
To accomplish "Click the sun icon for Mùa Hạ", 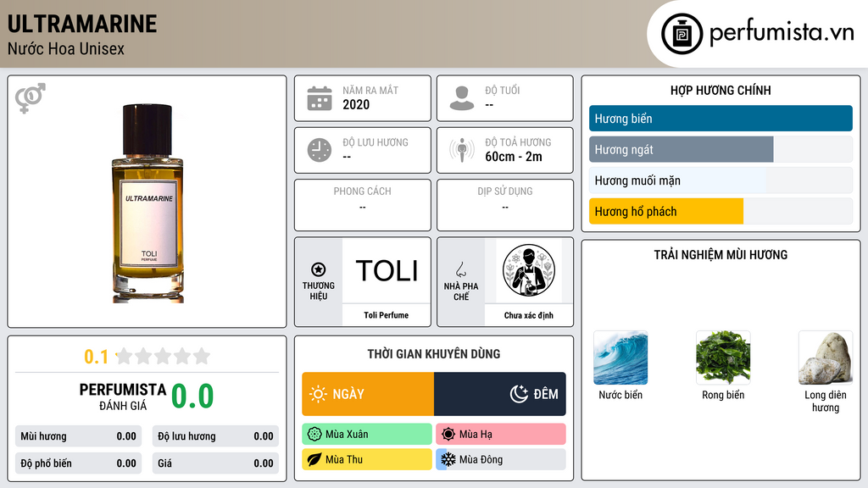I will click(448, 435).
